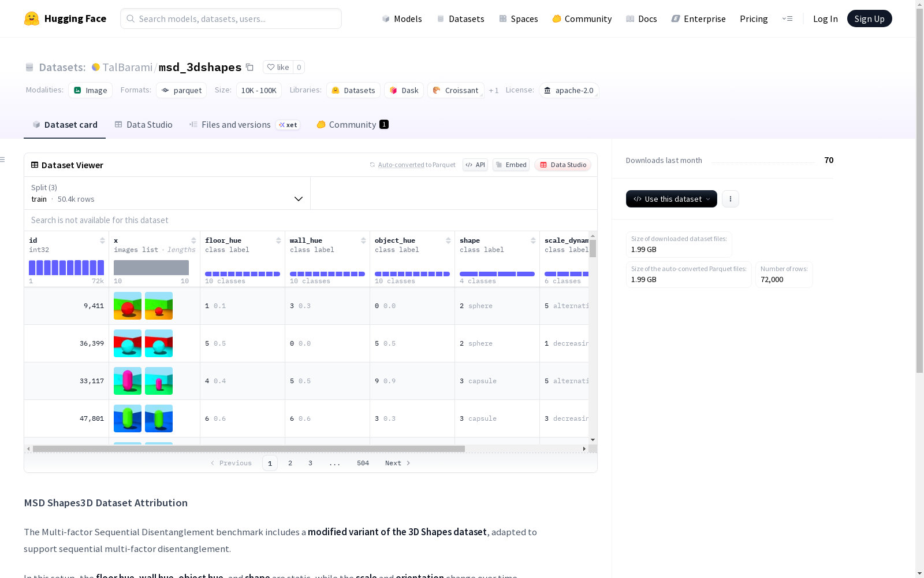
Task: Open the TalBarami user profile link
Action: point(128,67)
